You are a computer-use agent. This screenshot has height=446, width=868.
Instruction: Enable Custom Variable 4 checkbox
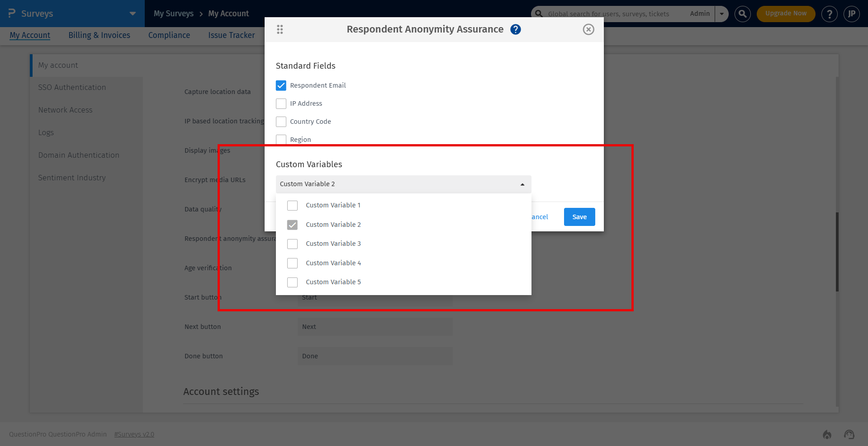[293, 263]
